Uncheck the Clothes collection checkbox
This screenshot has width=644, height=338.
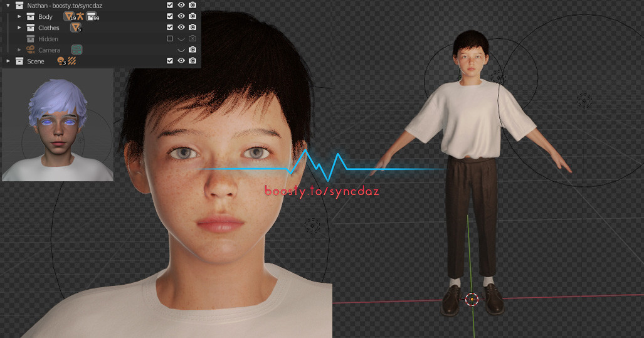pyautogui.click(x=170, y=27)
